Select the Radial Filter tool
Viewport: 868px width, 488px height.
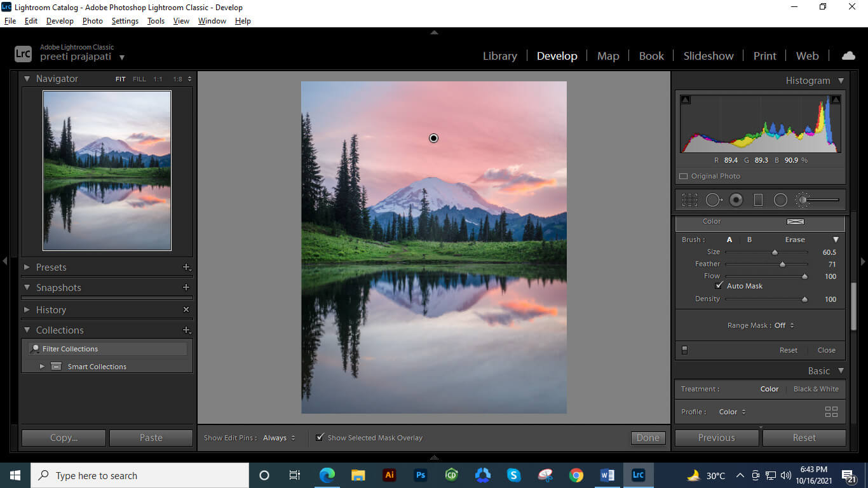[780, 200]
